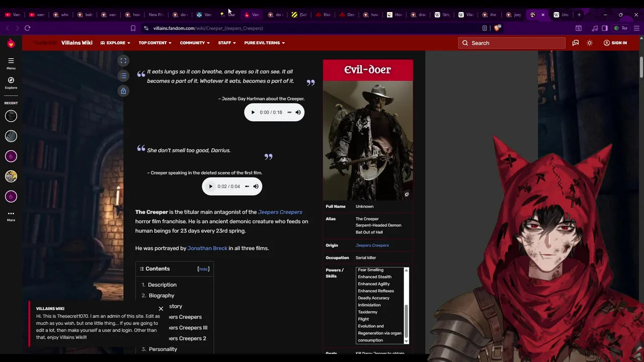644x362 pixels.
Task: Play the 0:18 Jezelle quote audio
Action: click(x=253, y=113)
